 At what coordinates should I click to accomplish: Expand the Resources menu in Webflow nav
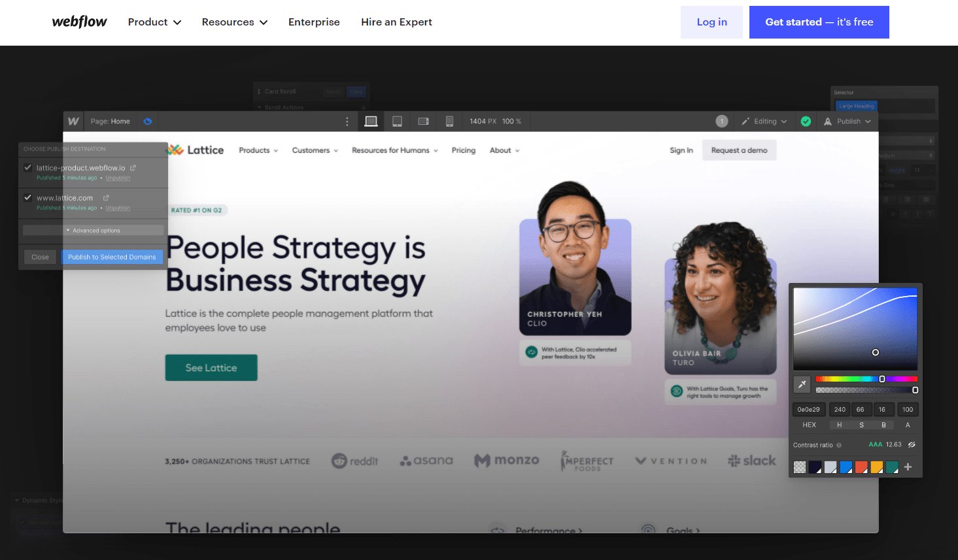click(235, 22)
